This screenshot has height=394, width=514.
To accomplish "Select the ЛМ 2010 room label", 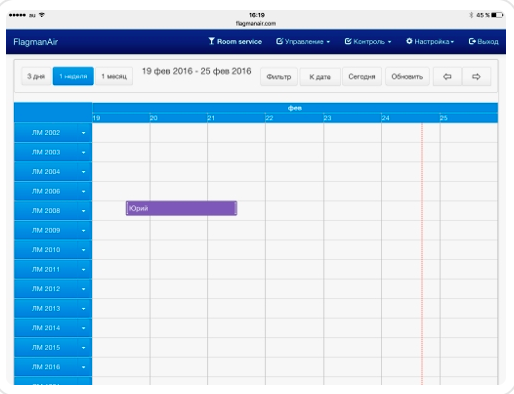I will 46,250.
